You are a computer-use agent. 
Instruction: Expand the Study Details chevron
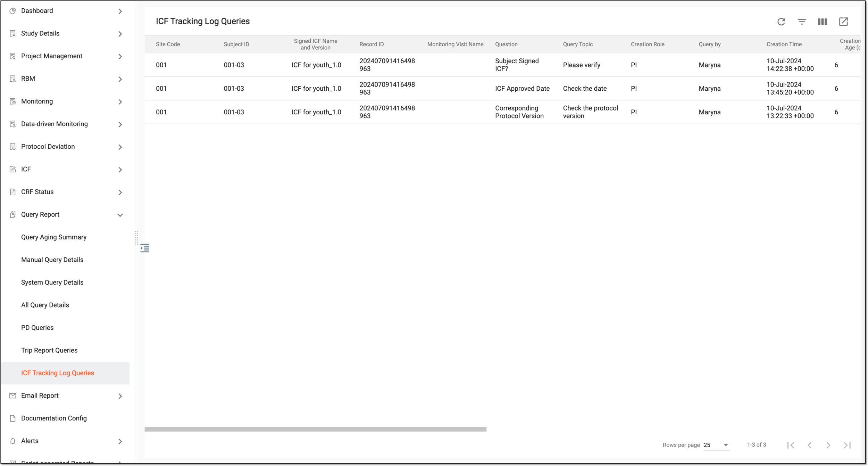tap(120, 34)
